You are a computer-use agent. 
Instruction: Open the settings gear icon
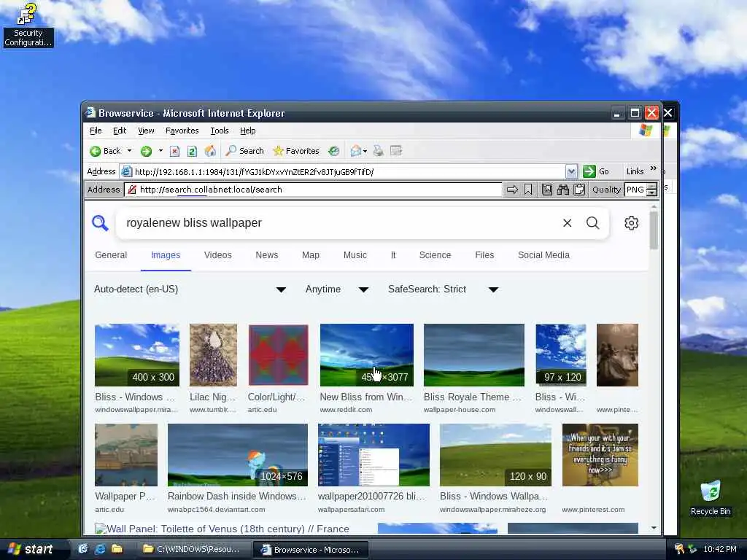click(631, 223)
